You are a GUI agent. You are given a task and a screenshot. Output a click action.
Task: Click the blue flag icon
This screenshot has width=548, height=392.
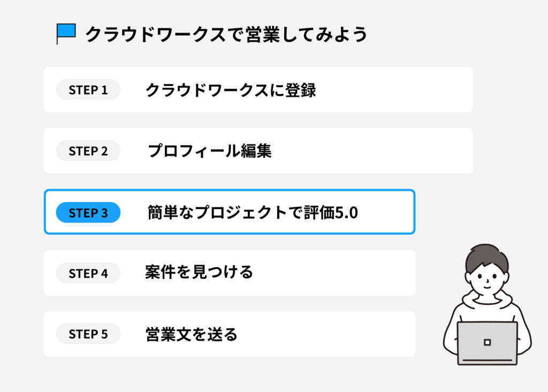click(66, 32)
